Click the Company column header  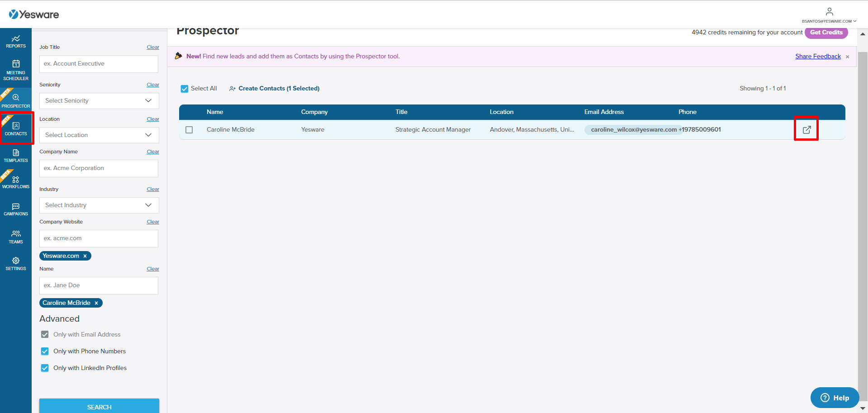[314, 112]
